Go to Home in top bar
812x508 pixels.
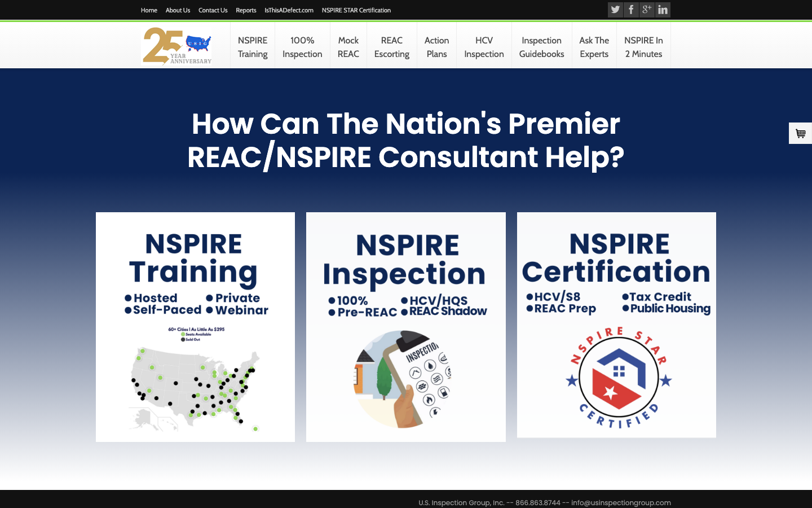coord(149,10)
